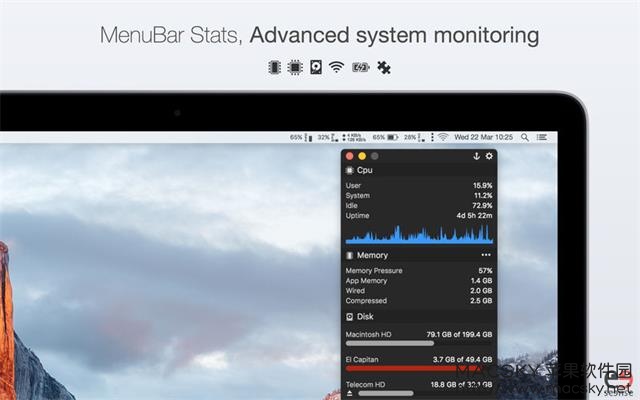Viewport: 640px width, 400px height.
Task: Click the App Memory 1.4 GB value
Action: pos(482,281)
